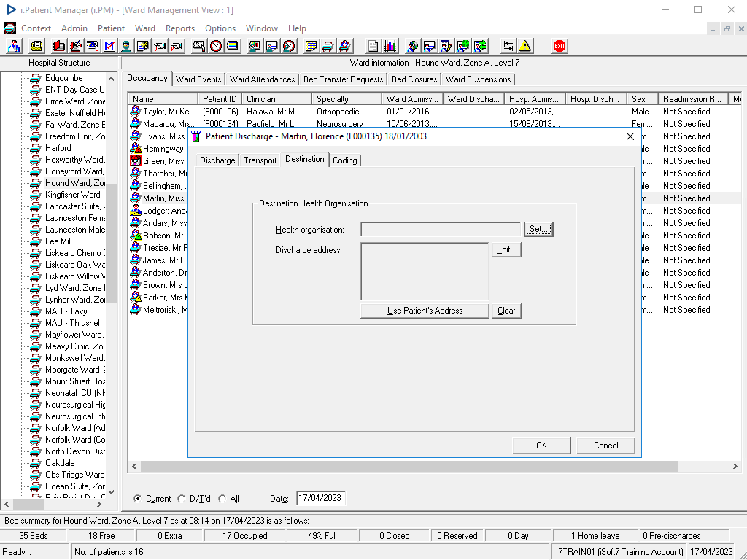Click the patient-in-bed toolbar icon

click(345, 46)
